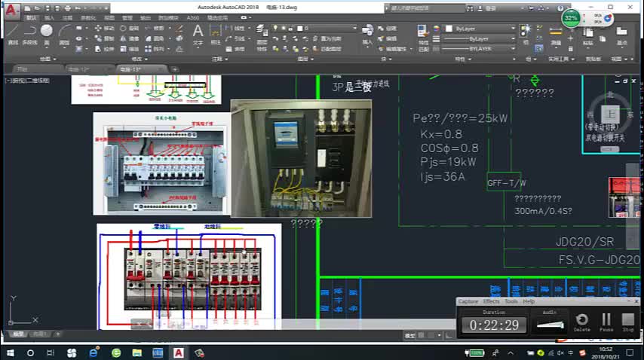Toggle the layer freeze sun icon
Image resolution: width=644 pixels, height=360 pixels.
[x=283, y=29]
